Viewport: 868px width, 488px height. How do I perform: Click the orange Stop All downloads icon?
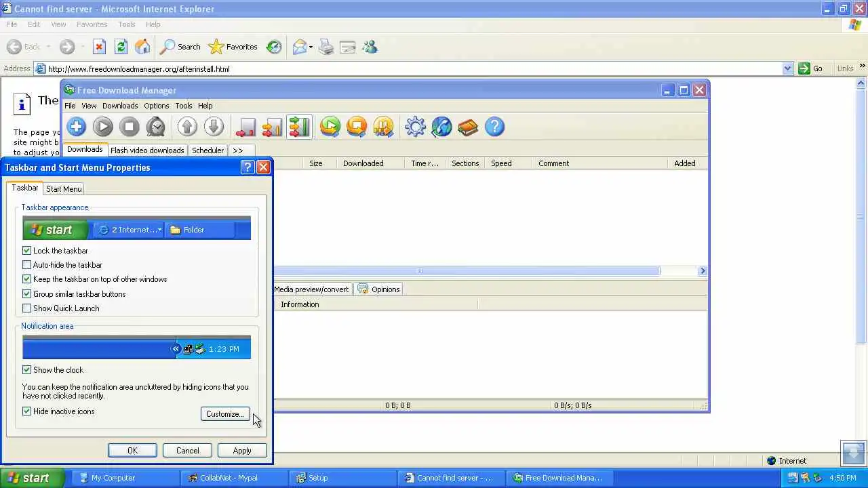tap(357, 127)
